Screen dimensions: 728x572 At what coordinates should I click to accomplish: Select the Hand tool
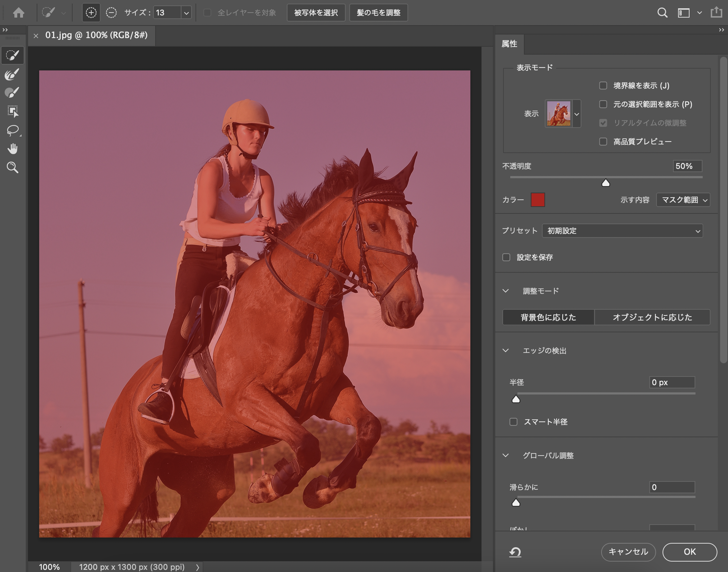coord(13,149)
